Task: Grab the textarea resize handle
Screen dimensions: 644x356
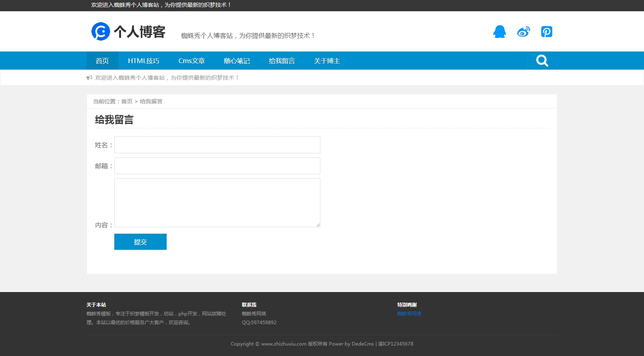Action: tap(318, 225)
